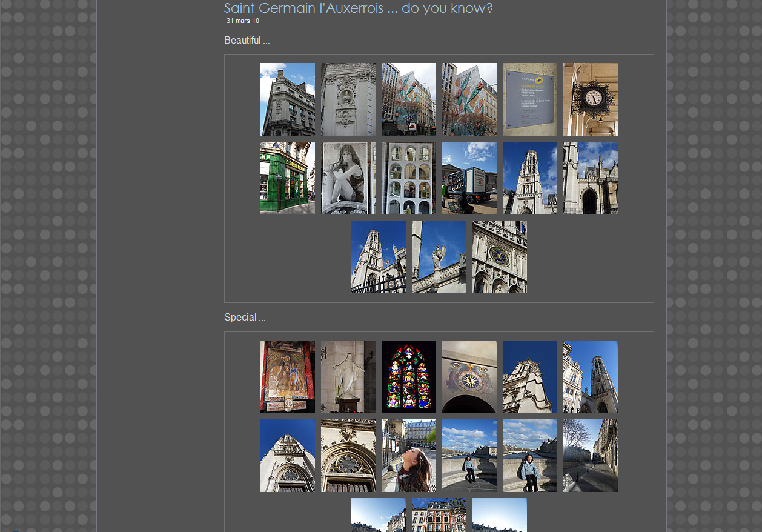Click the ornate carved stone facade photo
Screen dimensions: 762x532
[348, 99]
